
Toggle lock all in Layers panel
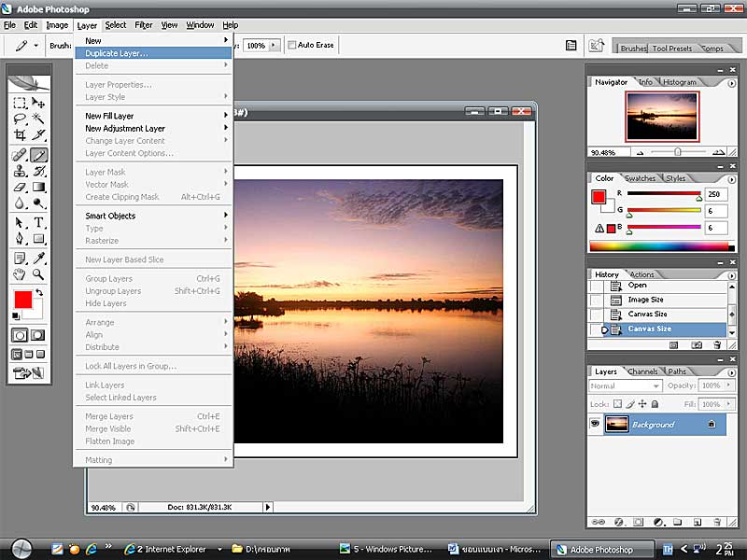pos(655,404)
